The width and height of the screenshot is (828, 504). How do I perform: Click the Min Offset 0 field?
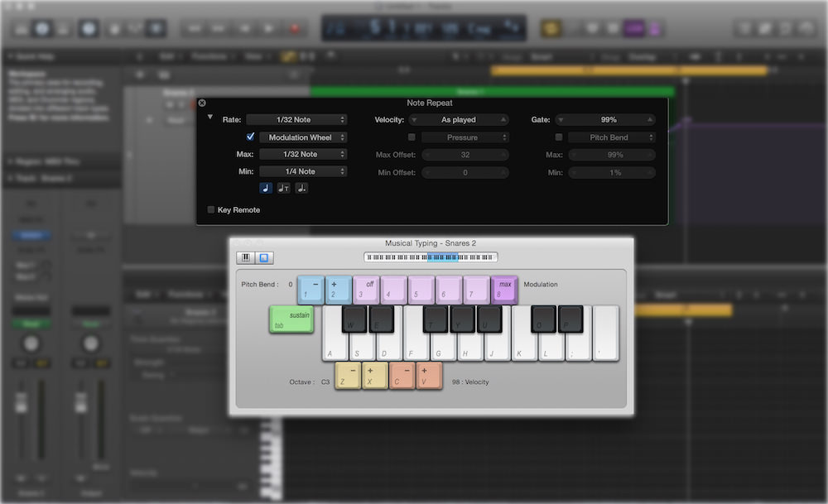coord(465,173)
